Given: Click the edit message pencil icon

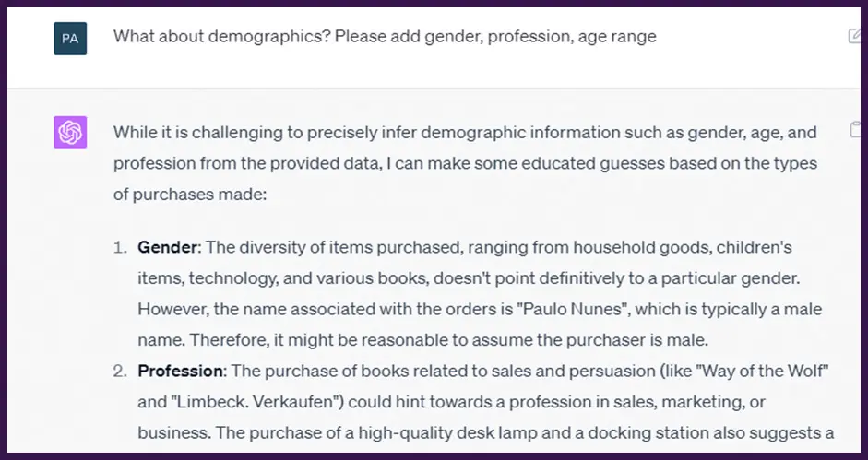Looking at the screenshot, I should point(853,36).
